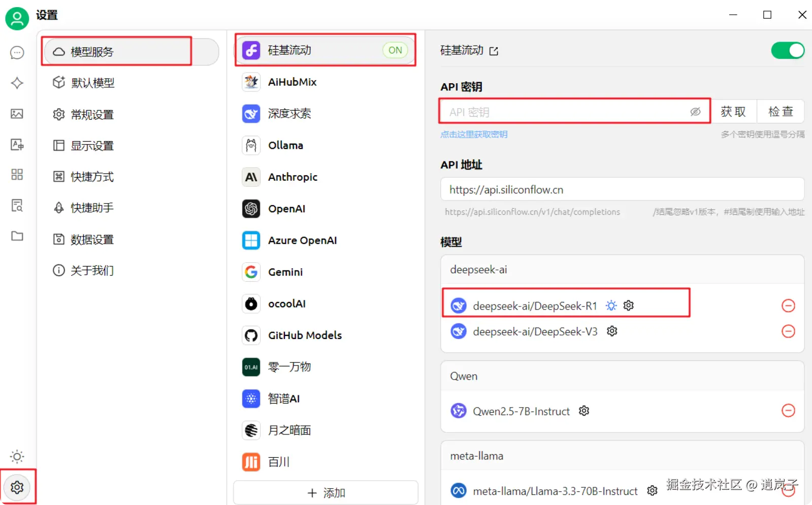Select the Gemini provider
The height and width of the screenshot is (505, 812).
point(325,272)
